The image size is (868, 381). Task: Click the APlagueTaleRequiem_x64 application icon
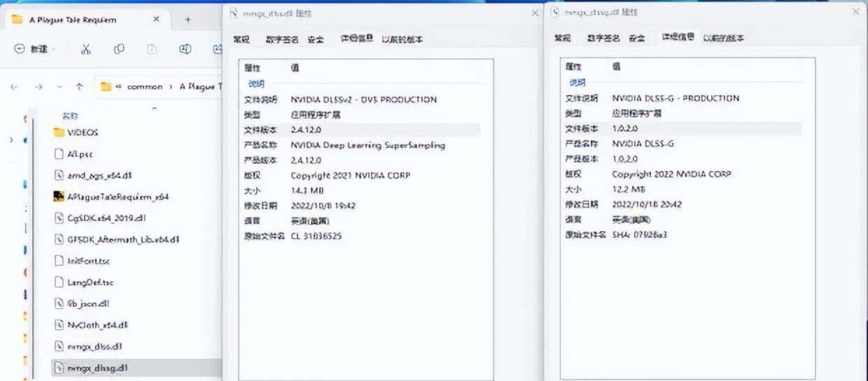[59, 197]
